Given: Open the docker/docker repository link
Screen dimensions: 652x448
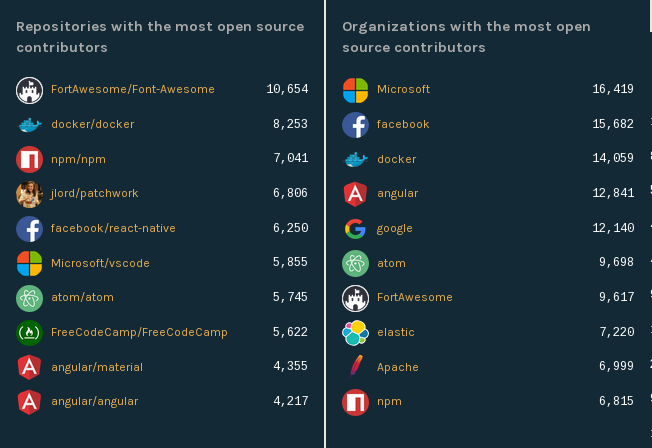Looking at the screenshot, I should point(93,124).
